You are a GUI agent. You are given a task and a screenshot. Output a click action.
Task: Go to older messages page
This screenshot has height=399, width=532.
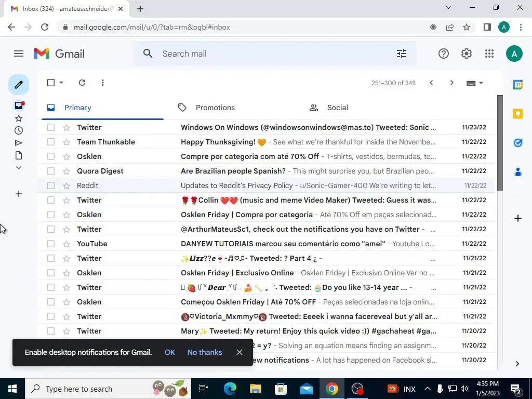click(x=451, y=83)
